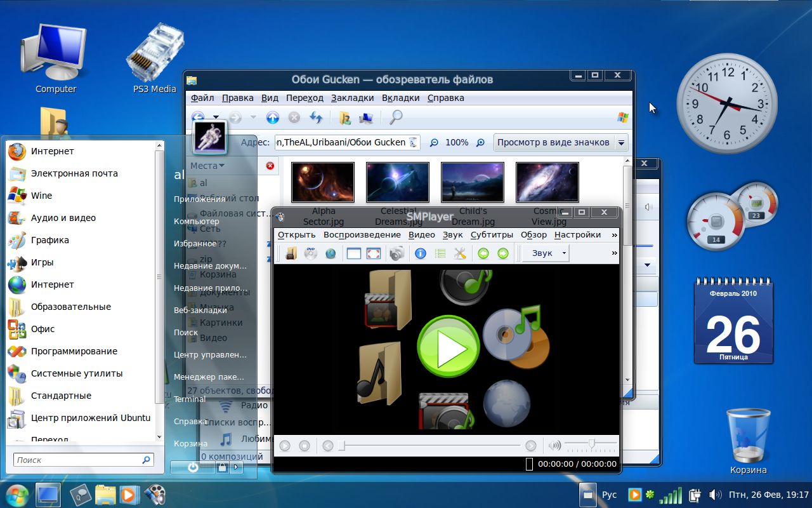Show file information via blue info icon
This screenshot has width=812, height=508.
pyautogui.click(x=420, y=253)
